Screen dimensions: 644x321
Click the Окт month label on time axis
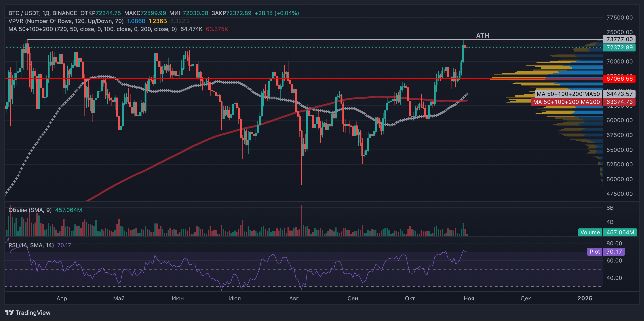pyautogui.click(x=410, y=298)
